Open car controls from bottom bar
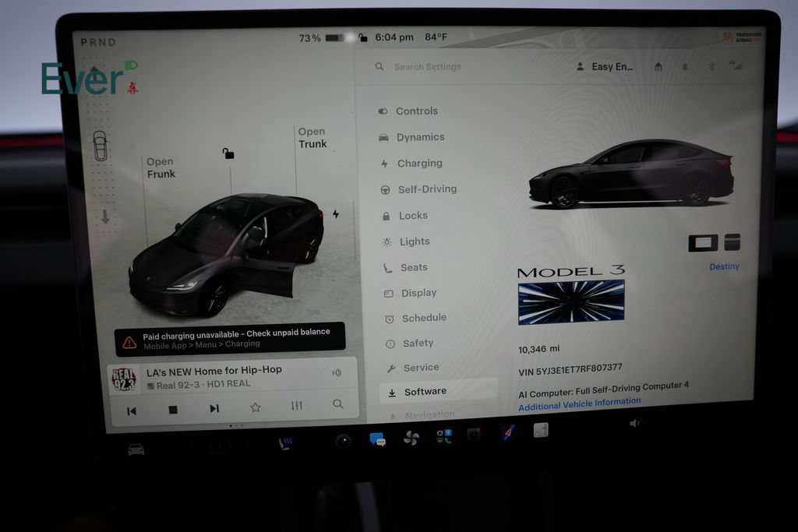 coord(136,449)
